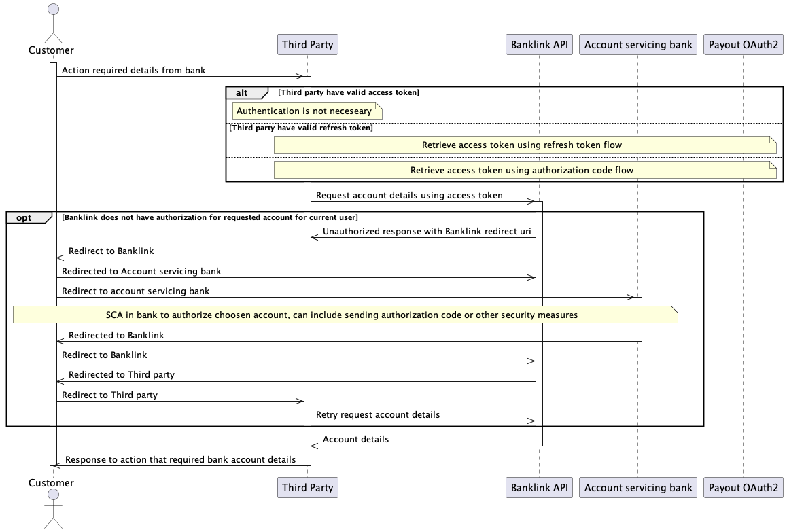Click the bottom Customer actor label
Screen dimensions: 787x532
point(51,483)
